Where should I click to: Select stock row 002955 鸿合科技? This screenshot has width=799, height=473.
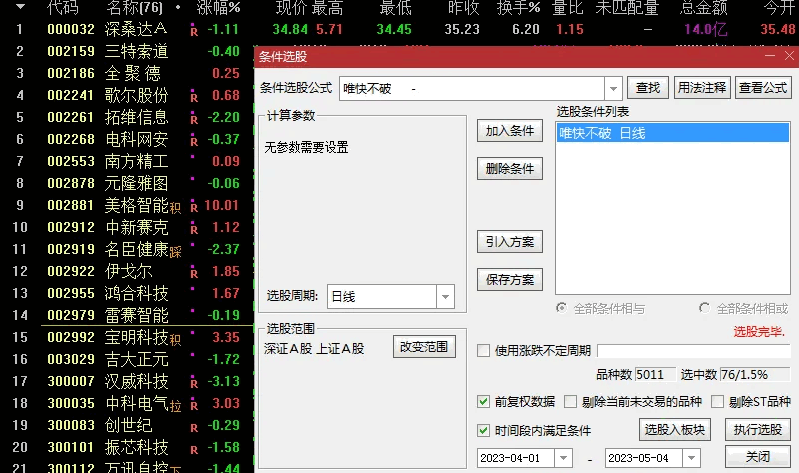(127, 293)
